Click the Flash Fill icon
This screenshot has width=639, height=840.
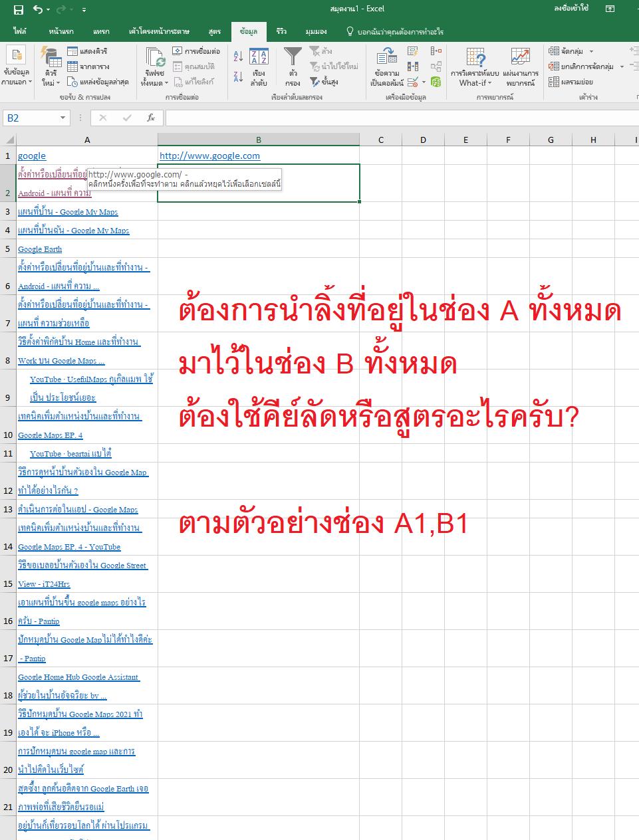[x=413, y=51]
